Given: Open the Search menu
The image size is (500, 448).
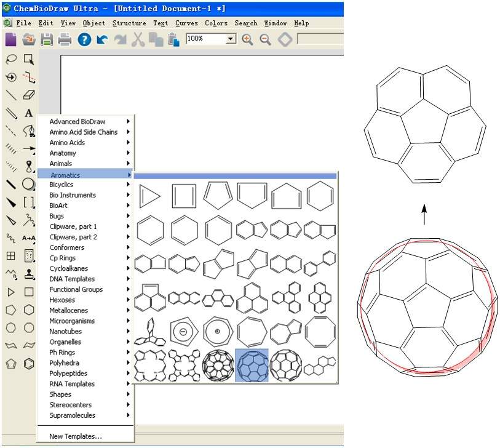Looking at the screenshot, I should pyautogui.click(x=246, y=23).
